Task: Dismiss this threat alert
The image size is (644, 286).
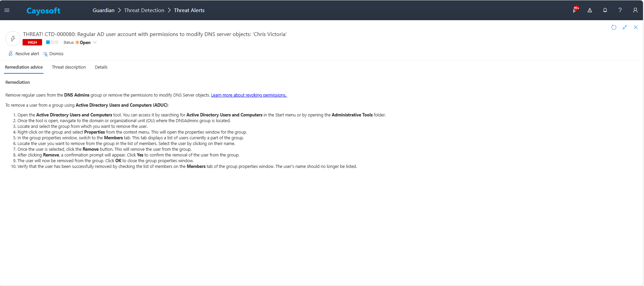Action: [x=53, y=54]
